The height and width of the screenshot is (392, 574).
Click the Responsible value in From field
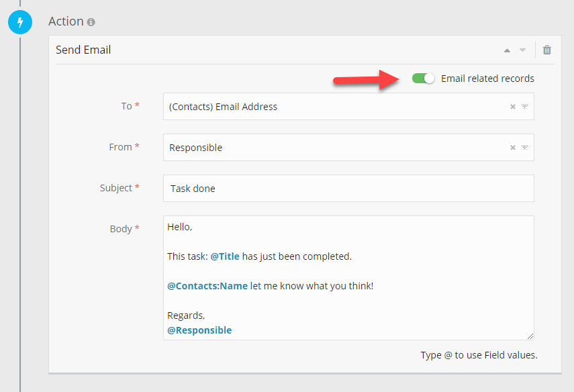pos(195,148)
